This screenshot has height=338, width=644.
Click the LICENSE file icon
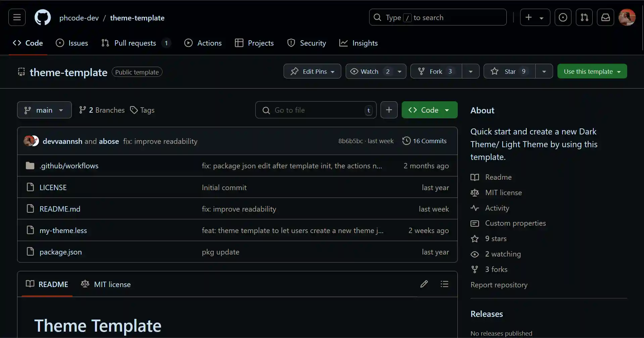pyautogui.click(x=30, y=187)
